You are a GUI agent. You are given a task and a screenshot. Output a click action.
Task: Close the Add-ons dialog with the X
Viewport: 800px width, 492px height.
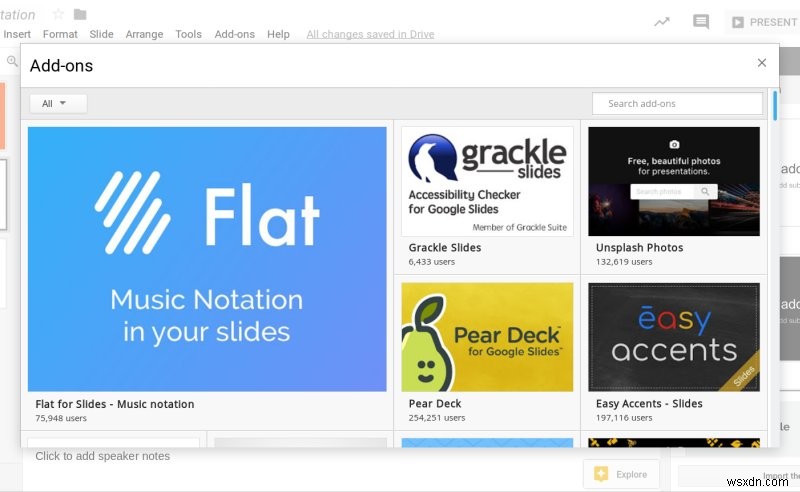coord(762,63)
